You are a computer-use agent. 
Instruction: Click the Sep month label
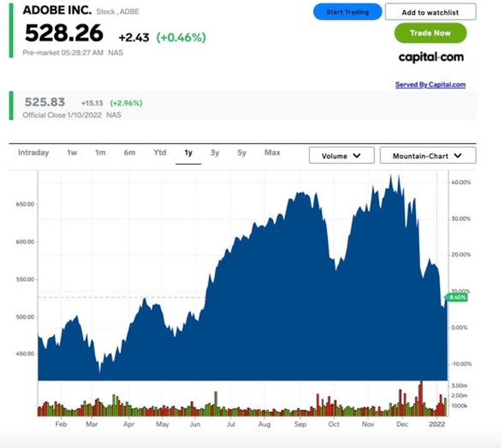tap(300, 425)
